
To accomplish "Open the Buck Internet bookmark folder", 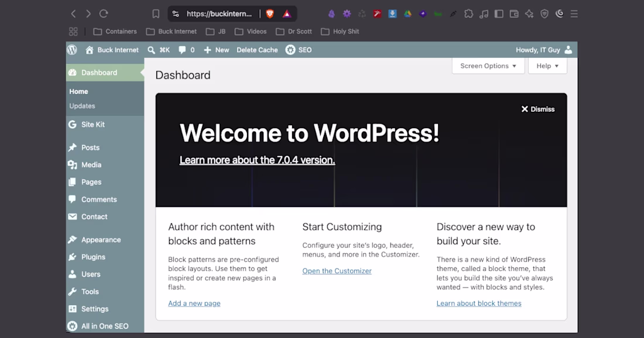I will 172,32.
